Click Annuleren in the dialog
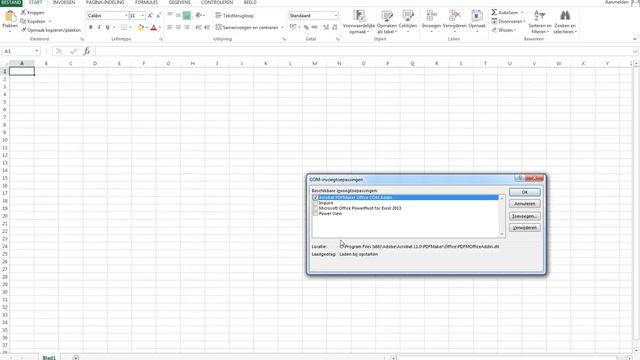Image resolution: width=640 pixels, height=360 pixels. [x=524, y=204]
